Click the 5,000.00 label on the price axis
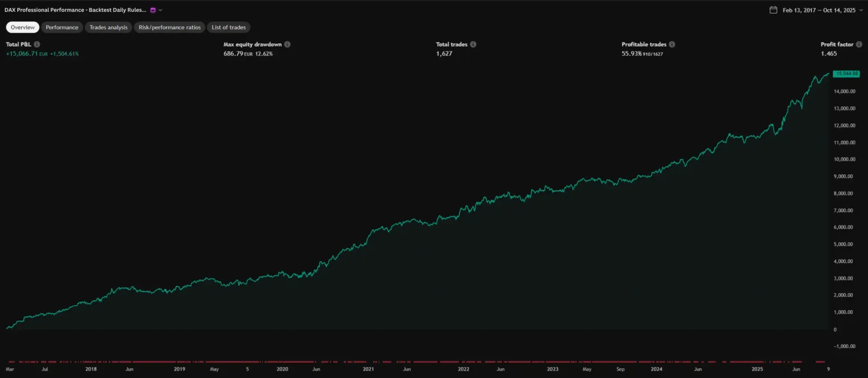 (x=844, y=244)
